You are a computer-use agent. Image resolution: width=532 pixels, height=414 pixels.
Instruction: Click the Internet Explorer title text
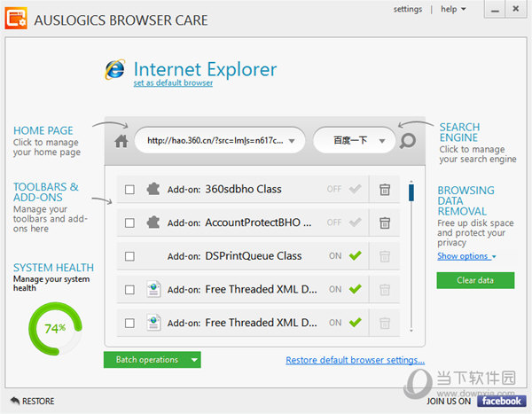pyautogui.click(x=206, y=69)
